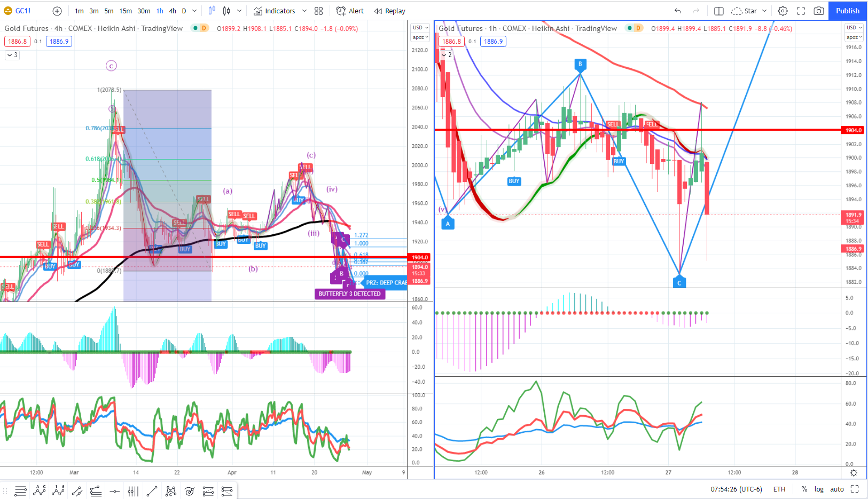Select the trend line with endpoints tool
This screenshot has height=499, width=868.
coord(77,491)
